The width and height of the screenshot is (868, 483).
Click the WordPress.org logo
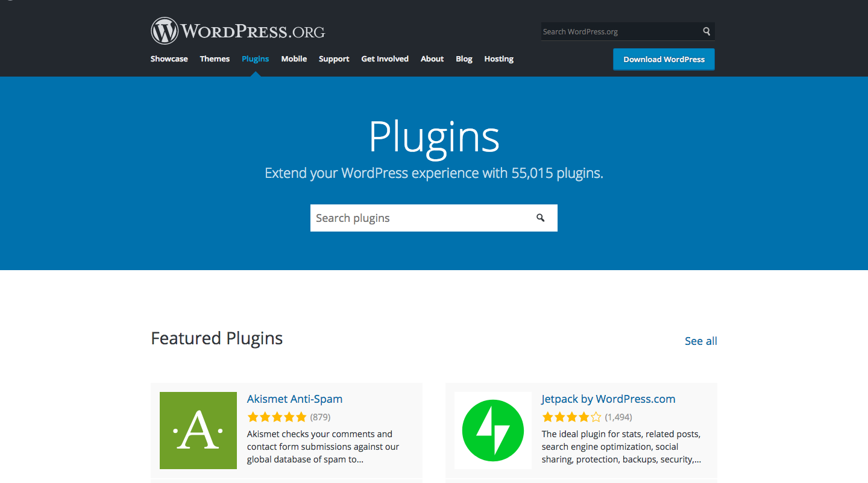pos(238,31)
